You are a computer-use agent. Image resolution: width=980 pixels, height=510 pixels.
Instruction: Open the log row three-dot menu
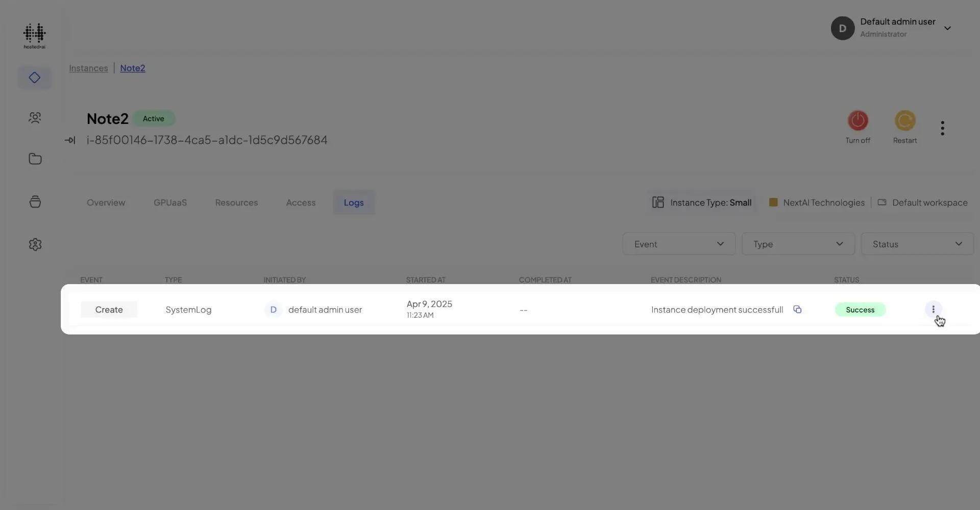click(933, 310)
